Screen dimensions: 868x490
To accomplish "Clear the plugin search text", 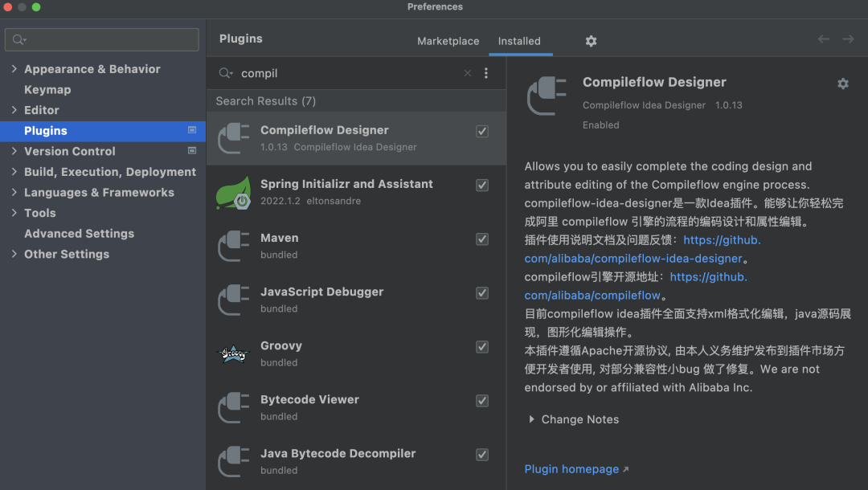I will tap(468, 73).
